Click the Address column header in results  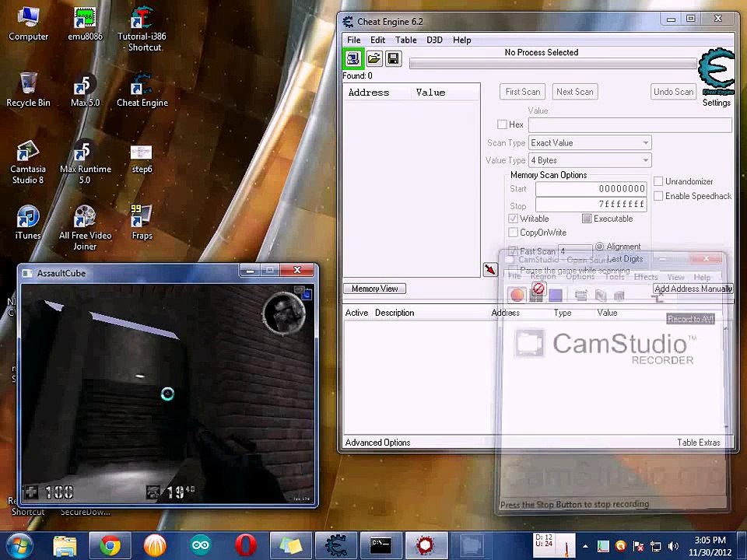point(369,93)
